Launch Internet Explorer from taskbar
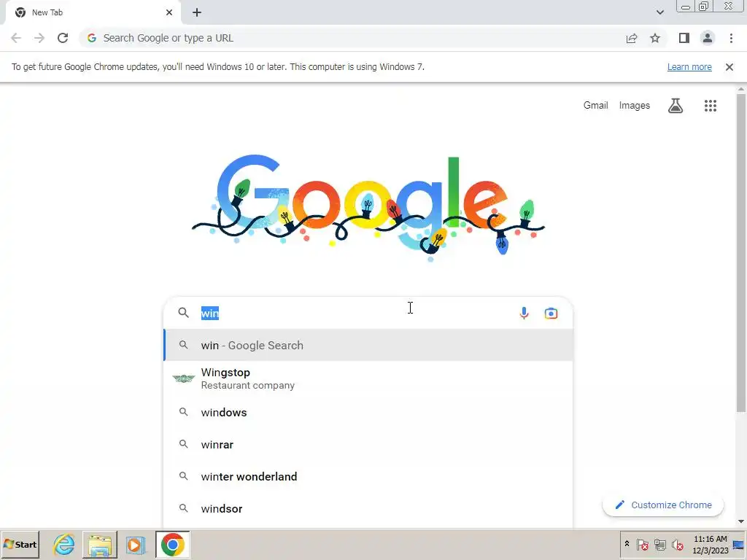 tap(64, 544)
